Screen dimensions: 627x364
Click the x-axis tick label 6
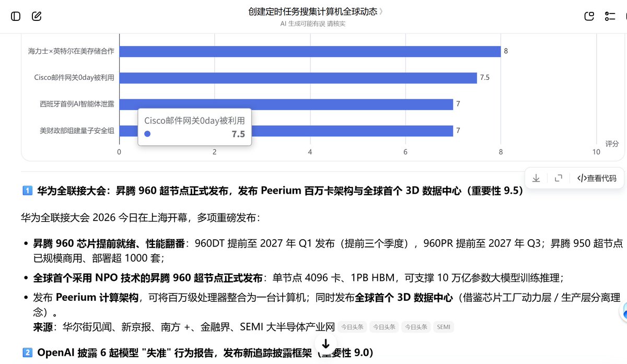405,152
